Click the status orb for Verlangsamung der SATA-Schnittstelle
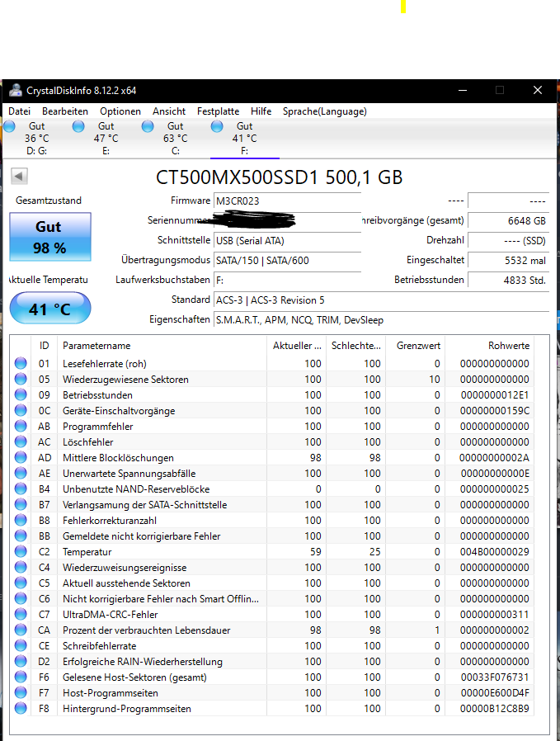Viewport: 560px width, 741px height. 21,504
